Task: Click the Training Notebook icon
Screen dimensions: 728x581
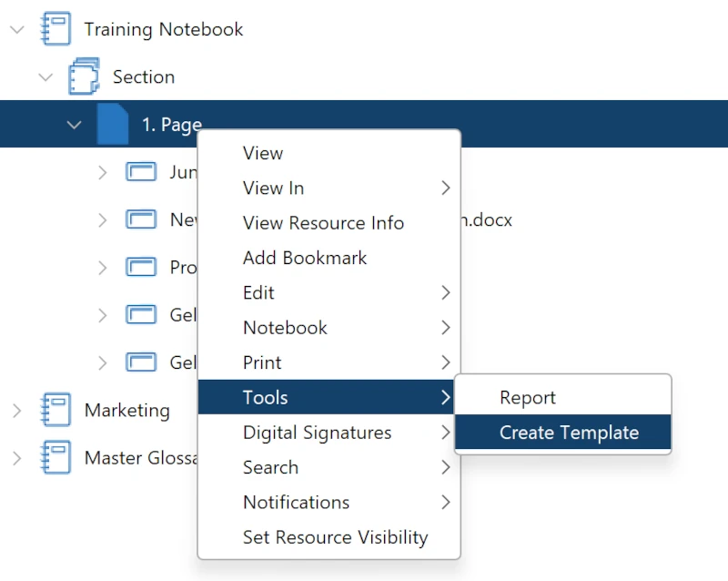Action: tap(56, 29)
